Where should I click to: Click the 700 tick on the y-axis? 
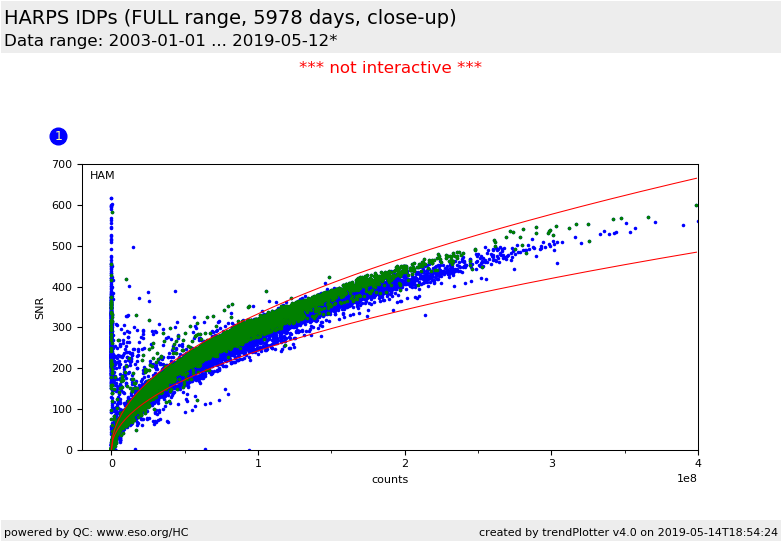click(x=62, y=165)
